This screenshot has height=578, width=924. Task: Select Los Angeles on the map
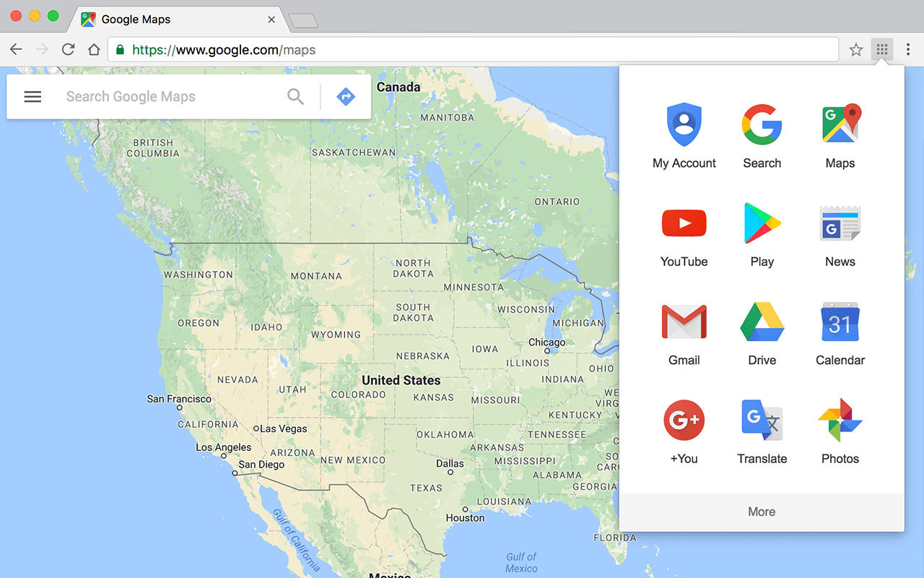tap(224, 447)
